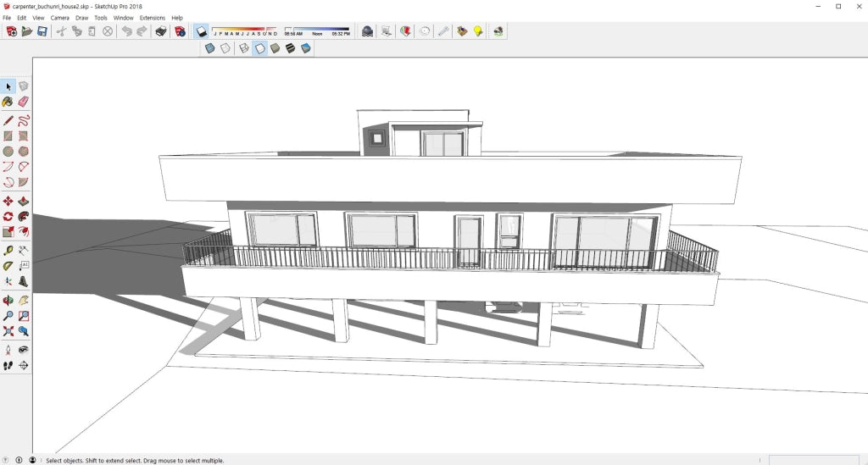Select the 2-Point Arc tool
868x465 pixels.
(x=23, y=167)
